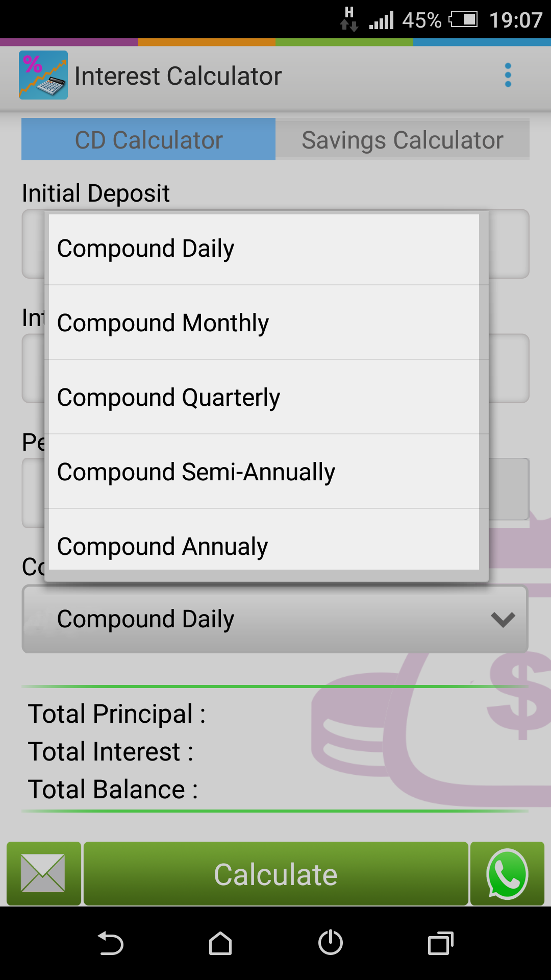Image resolution: width=551 pixels, height=980 pixels.
Task: Choose Compound Annualy from the list
Action: 264,545
